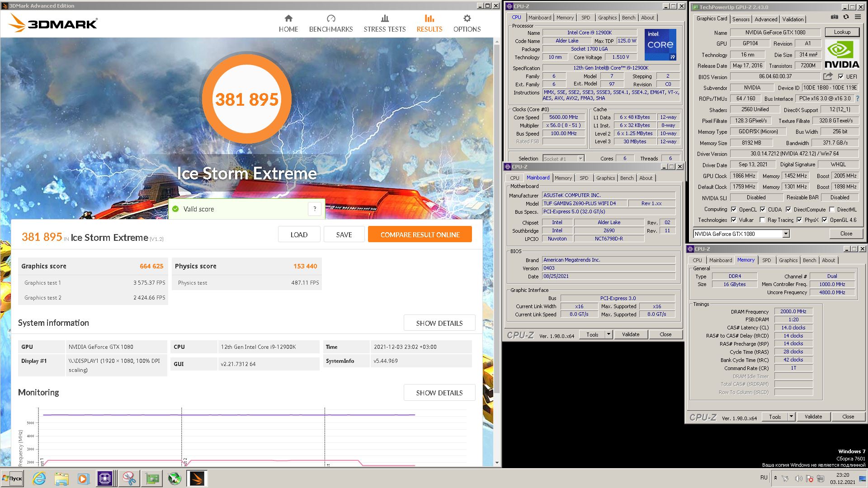Screen dimensions: 868x488
Task: Click the LOAD button in 3DMark
Action: tap(299, 235)
